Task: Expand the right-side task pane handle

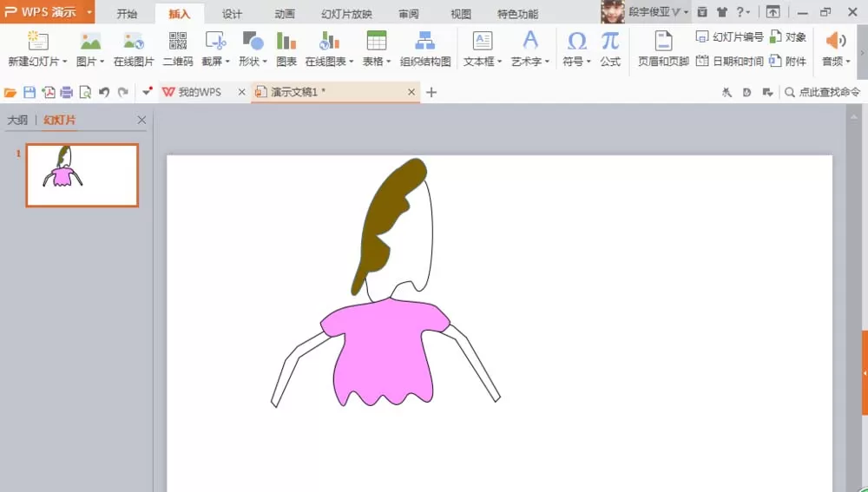Action: (x=865, y=373)
